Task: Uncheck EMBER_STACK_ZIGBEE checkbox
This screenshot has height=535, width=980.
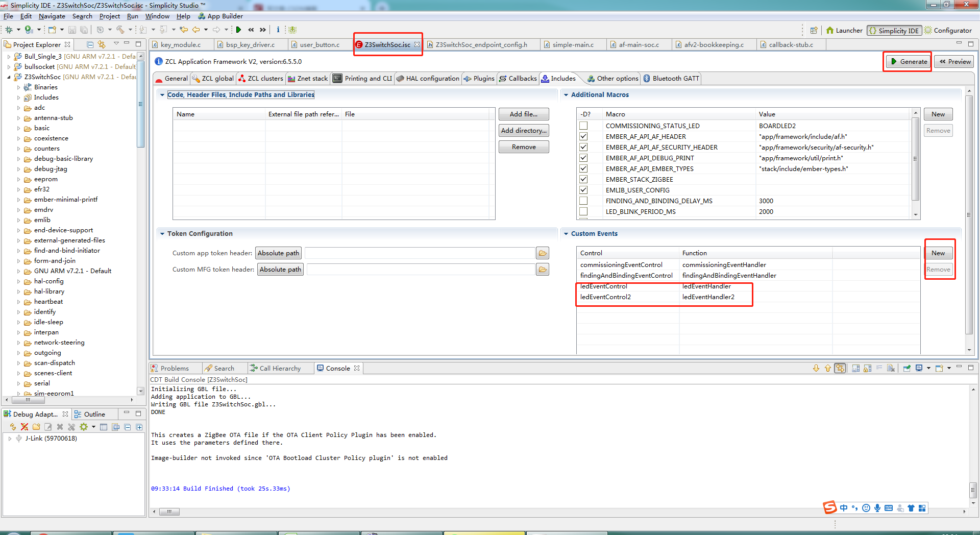Action: [x=583, y=179]
